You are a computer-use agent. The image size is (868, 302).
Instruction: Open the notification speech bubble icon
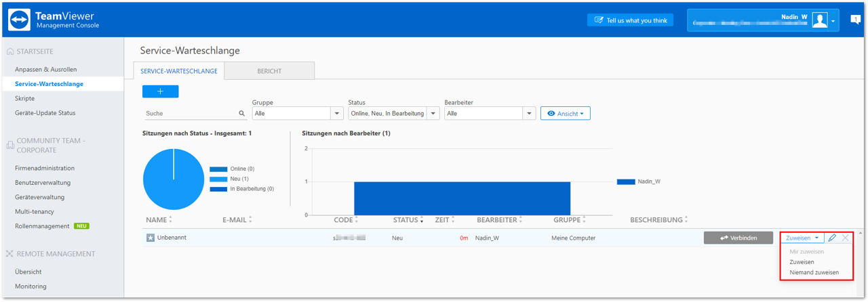[x=855, y=20]
